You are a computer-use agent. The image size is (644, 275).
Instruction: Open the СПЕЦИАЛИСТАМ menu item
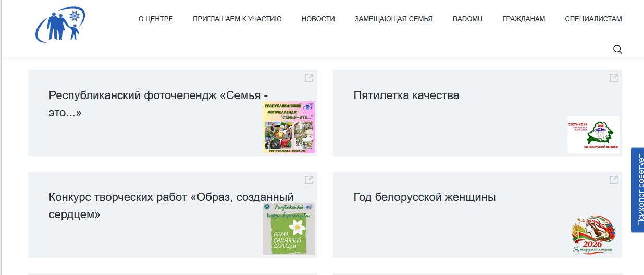click(593, 19)
